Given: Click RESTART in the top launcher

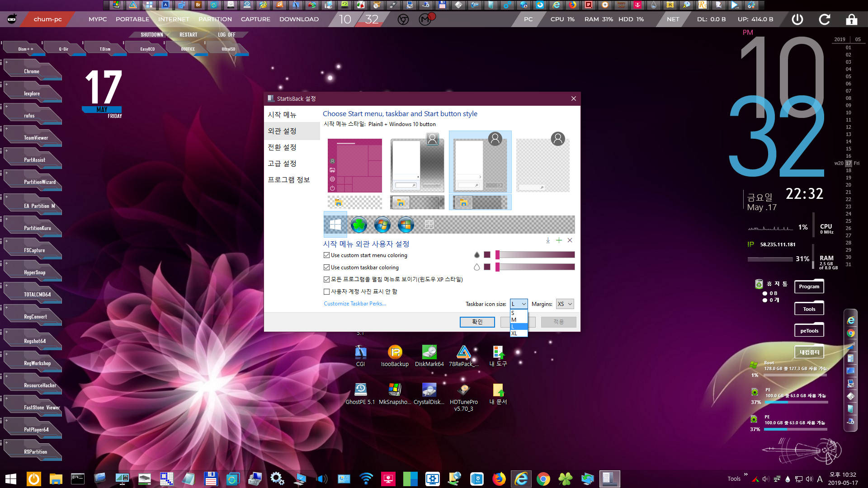Looking at the screenshot, I should [x=188, y=35].
